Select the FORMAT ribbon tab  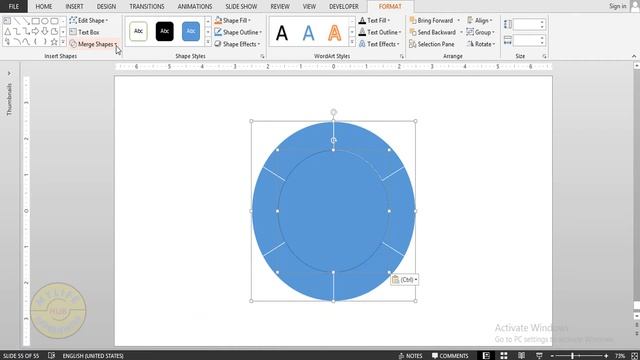pyautogui.click(x=390, y=7)
